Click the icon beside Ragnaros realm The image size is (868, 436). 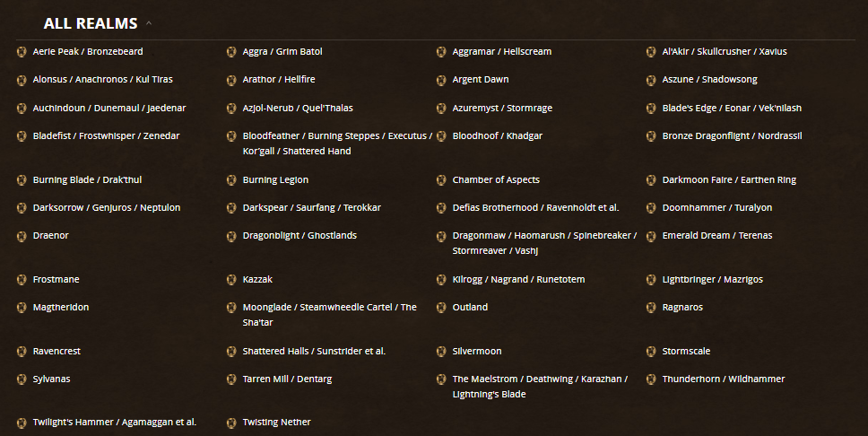(651, 308)
